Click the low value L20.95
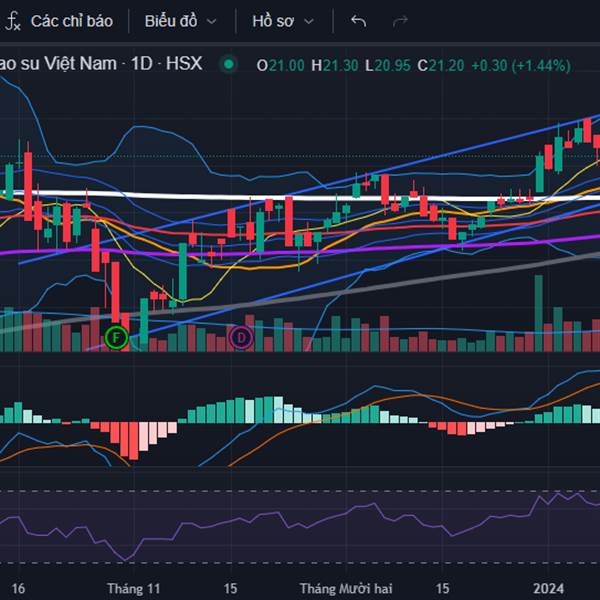This screenshot has width=600, height=600. tap(388, 65)
